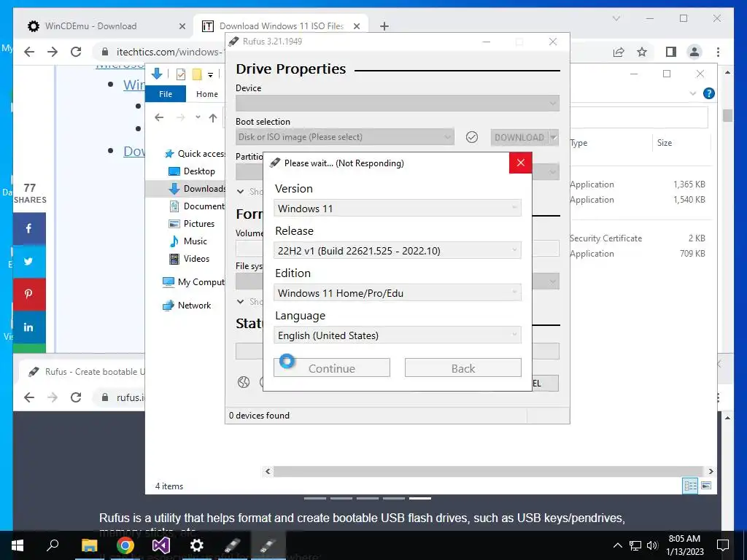Click the Back button in Please wait dialog
The image size is (747, 560).
463,368
